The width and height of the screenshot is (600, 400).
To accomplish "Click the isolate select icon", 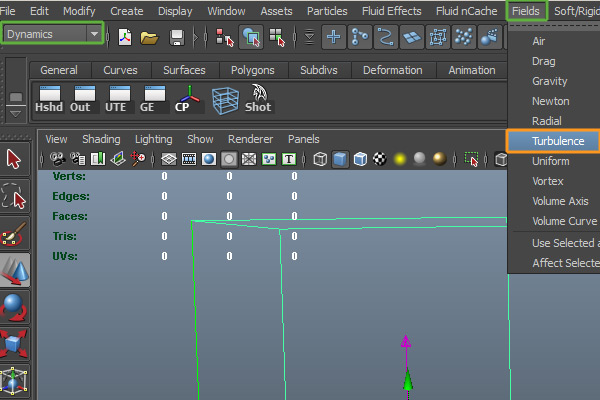I will (x=471, y=159).
